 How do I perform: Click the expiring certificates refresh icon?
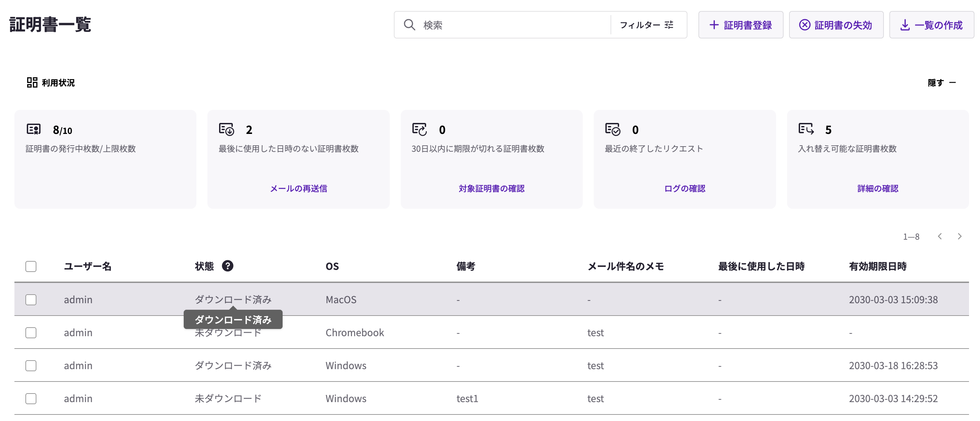(x=420, y=129)
